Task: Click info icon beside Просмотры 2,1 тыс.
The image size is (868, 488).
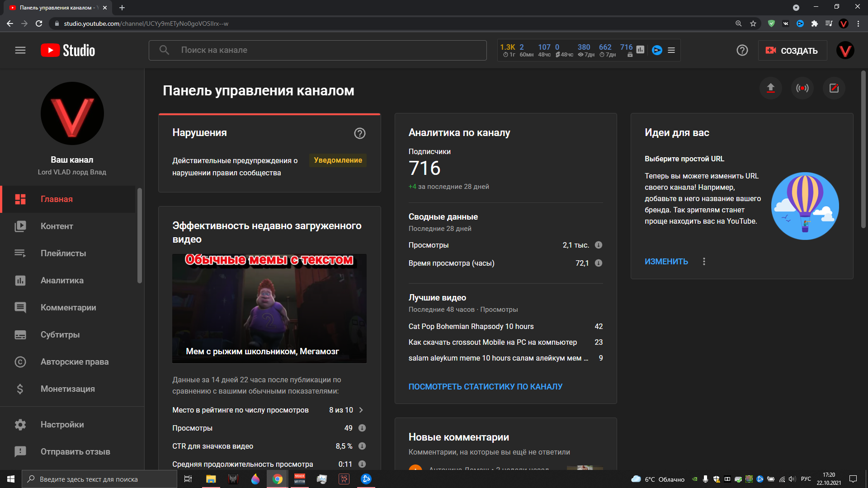Action: (598, 245)
